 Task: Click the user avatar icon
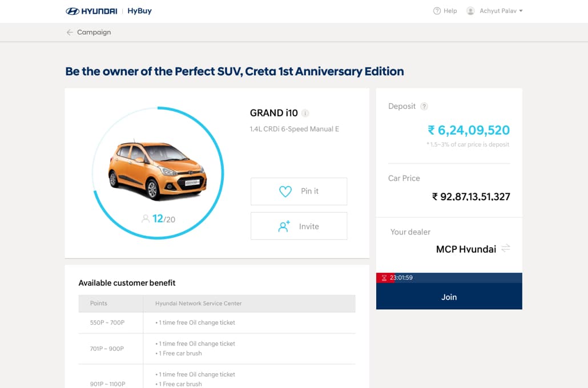[470, 11]
